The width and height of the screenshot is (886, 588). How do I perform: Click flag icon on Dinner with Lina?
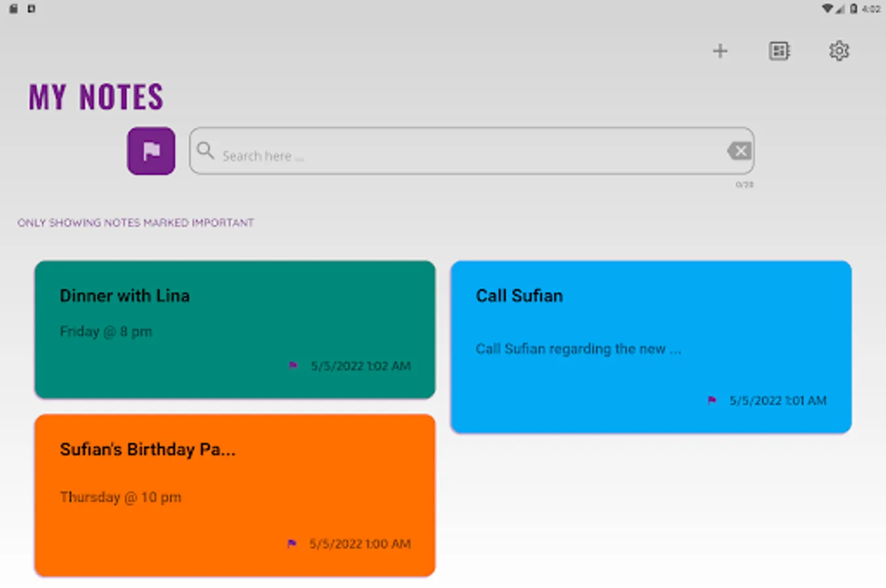tap(293, 366)
